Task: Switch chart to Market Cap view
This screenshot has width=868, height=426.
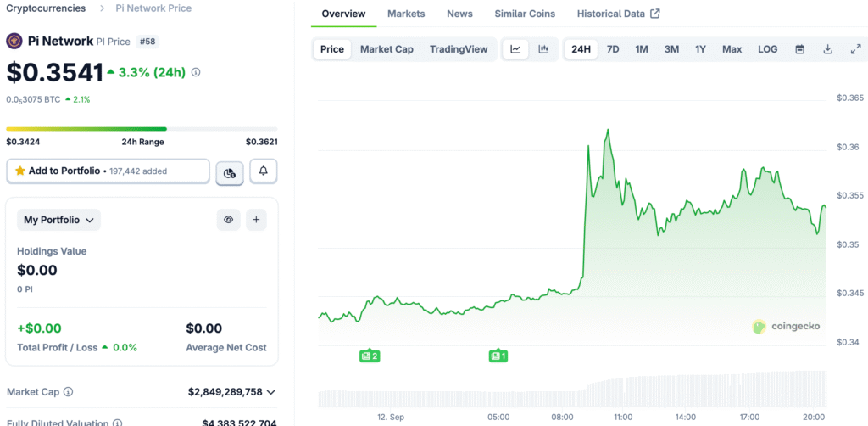Action: click(x=387, y=49)
